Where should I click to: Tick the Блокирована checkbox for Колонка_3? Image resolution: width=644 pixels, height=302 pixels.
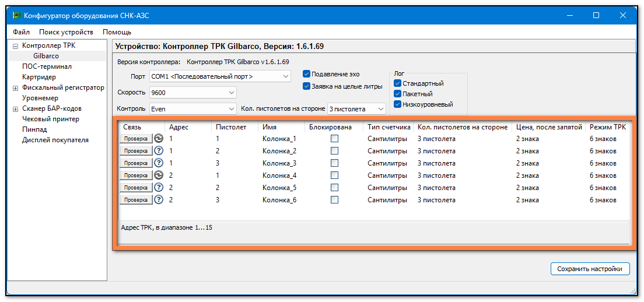(334, 163)
